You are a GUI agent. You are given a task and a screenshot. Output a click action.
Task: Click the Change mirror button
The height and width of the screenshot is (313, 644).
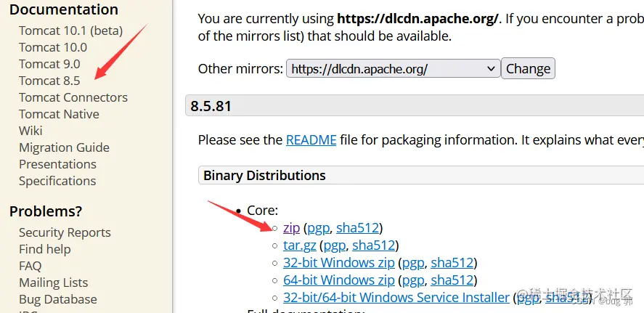click(x=528, y=68)
